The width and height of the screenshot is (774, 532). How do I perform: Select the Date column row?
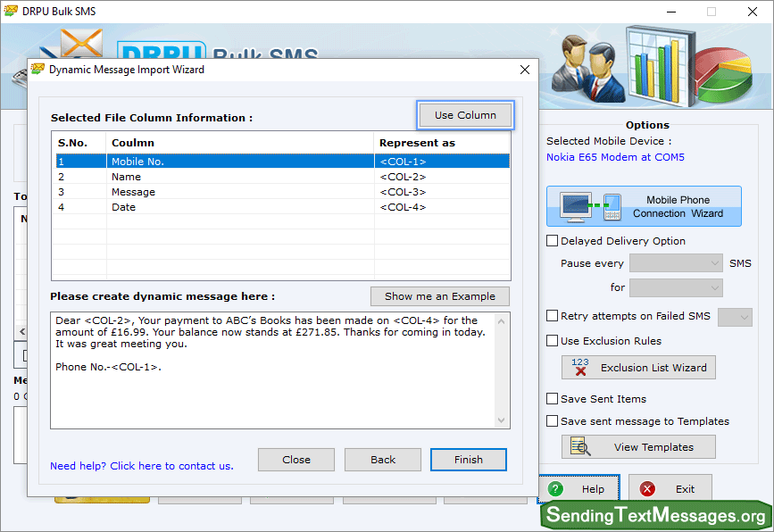[283, 207]
